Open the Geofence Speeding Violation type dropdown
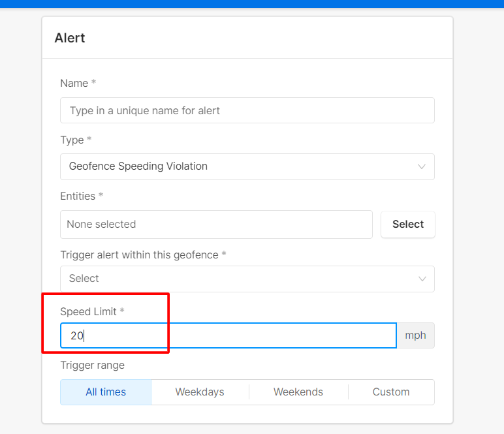The image size is (504, 434). pos(247,166)
